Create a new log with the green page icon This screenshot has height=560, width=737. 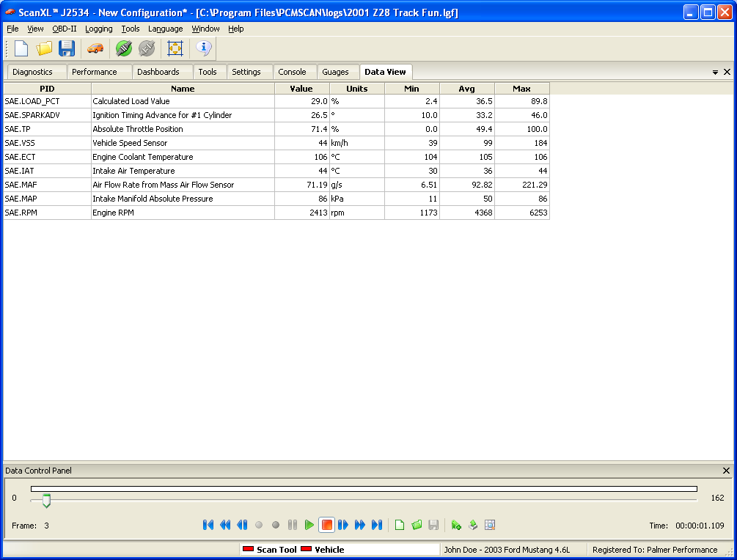tap(400, 525)
